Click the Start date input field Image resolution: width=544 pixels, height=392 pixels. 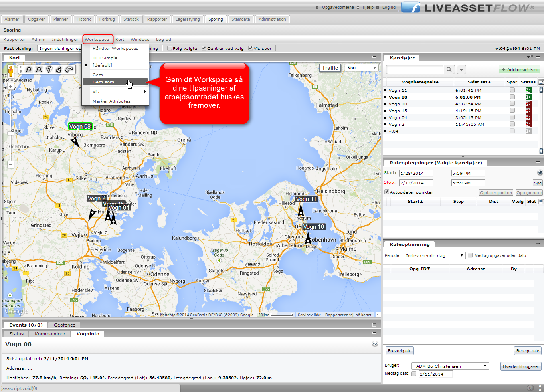(x=416, y=173)
